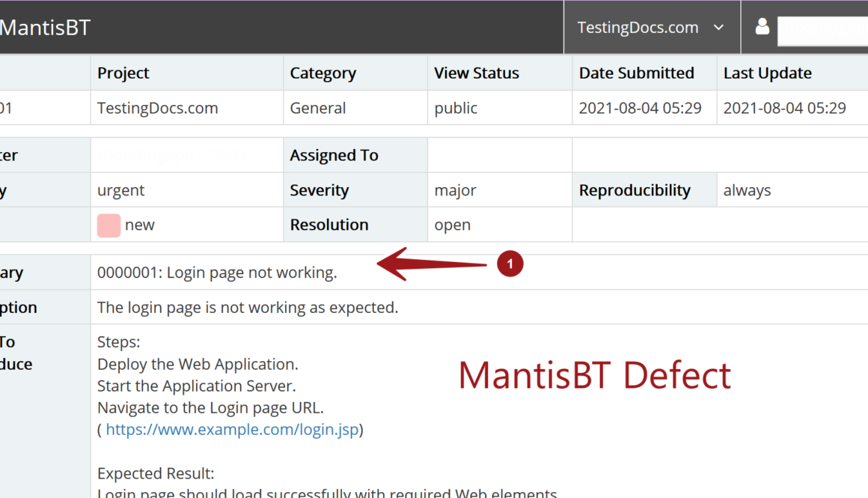Open the TestingDocs.com project selector dropdown
This screenshot has width=868, height=498.
pos(651,28)
